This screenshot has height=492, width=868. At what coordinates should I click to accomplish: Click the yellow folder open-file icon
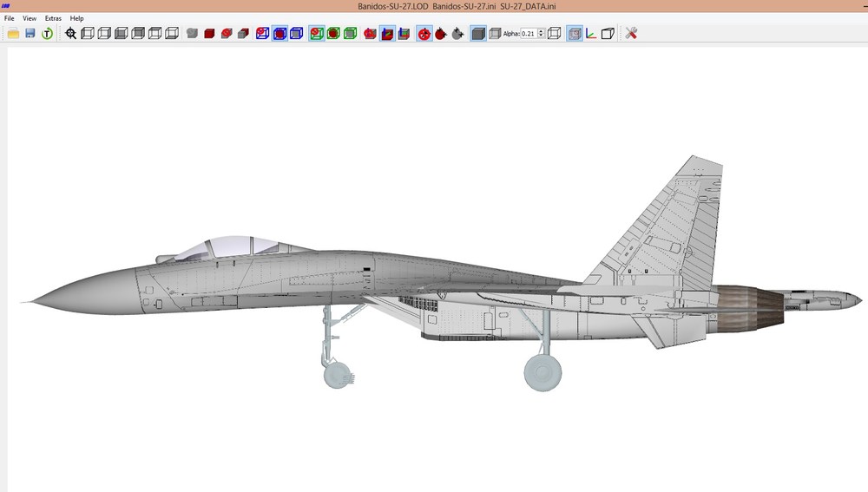coord(13,33)
